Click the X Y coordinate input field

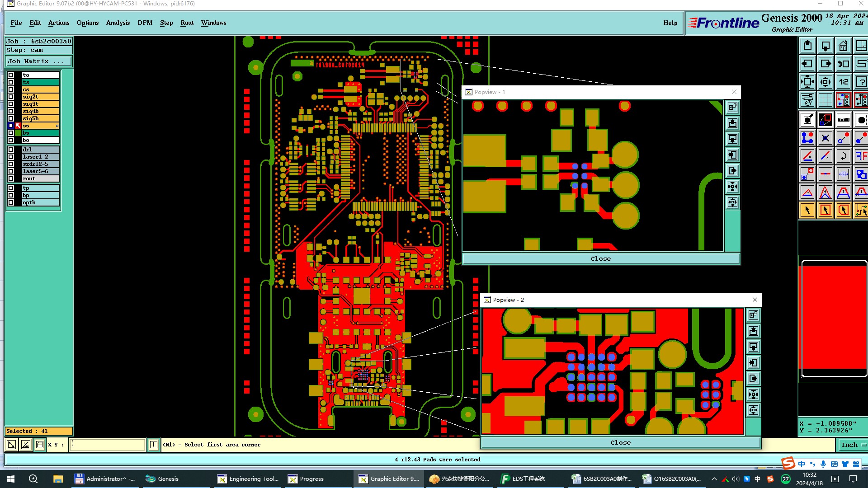click(x=108, y=445)
